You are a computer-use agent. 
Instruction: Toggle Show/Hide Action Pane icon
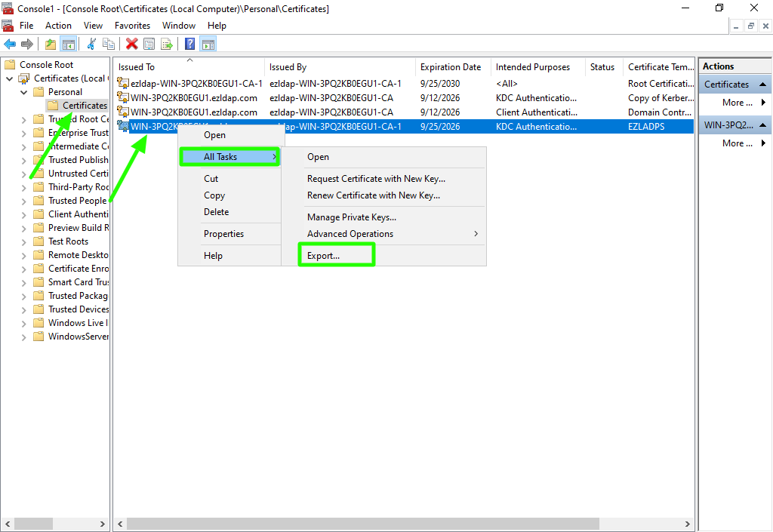(x=208, y=45)
